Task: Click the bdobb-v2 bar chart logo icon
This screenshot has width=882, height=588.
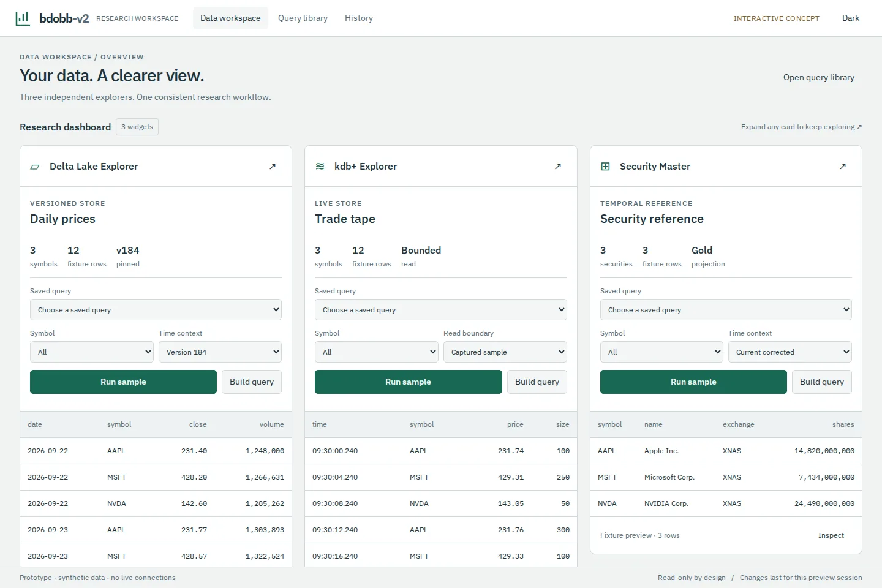Action: 23,18
